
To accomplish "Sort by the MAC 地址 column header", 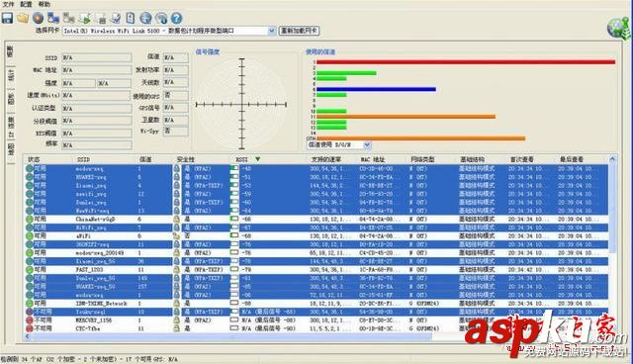I will pos(373,159).
